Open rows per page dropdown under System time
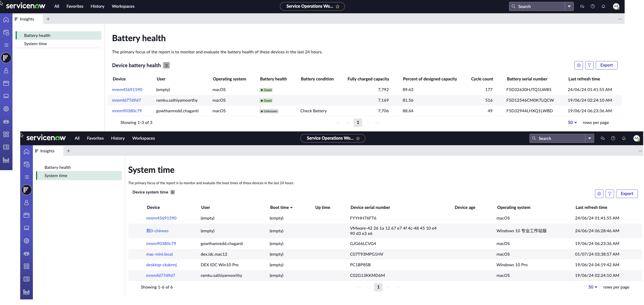This screenshot has width=644, height=305. (593, 287)
